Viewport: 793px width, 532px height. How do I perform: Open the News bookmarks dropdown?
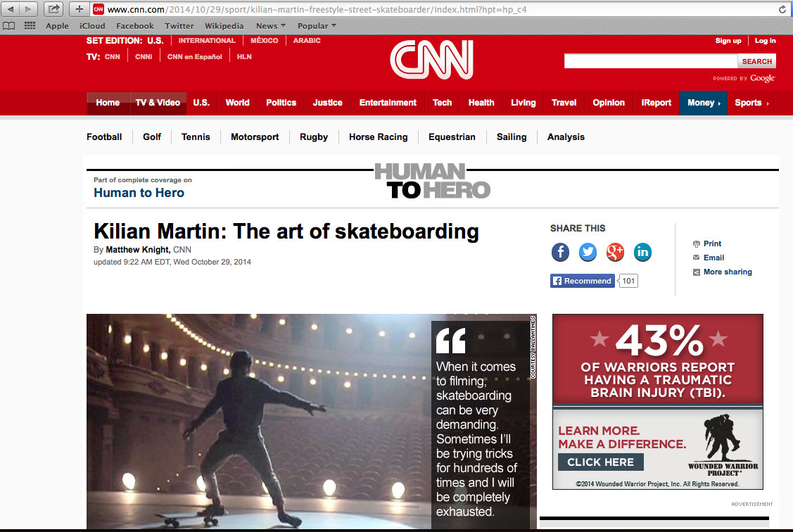click(271, 26)
